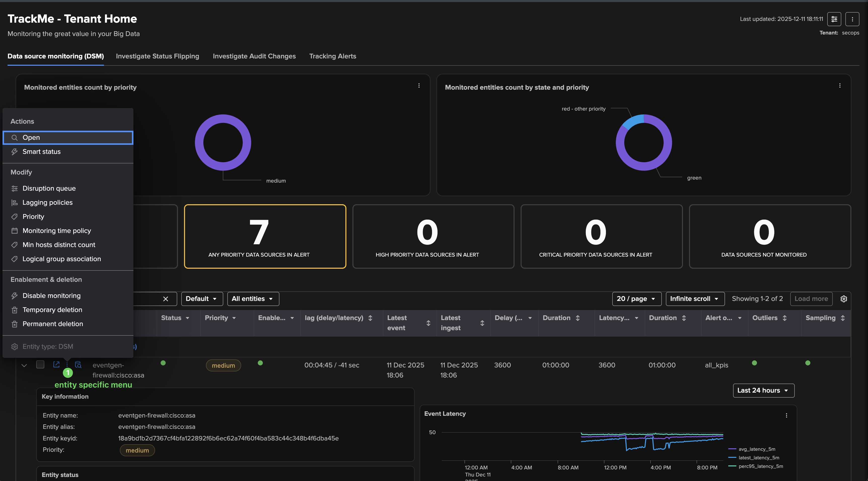Select Smart status from Actions menu
This screenshot has width=868, height=481.
[x=42, y=152]
